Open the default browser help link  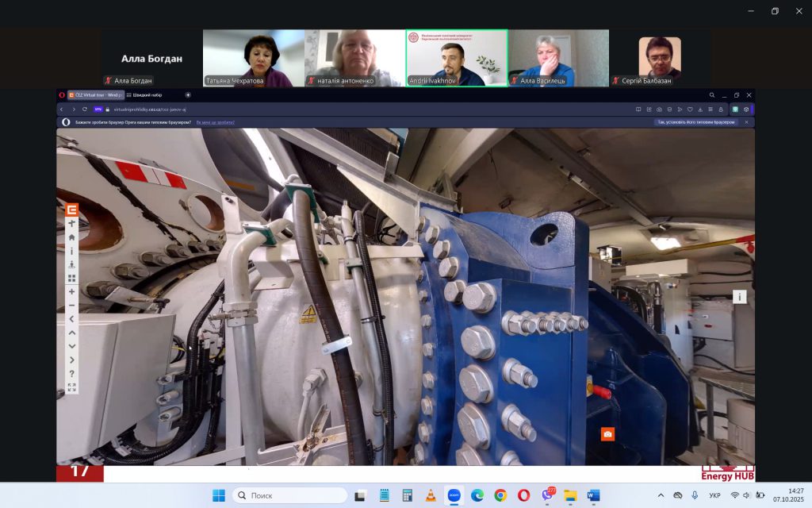click(216, 122)
